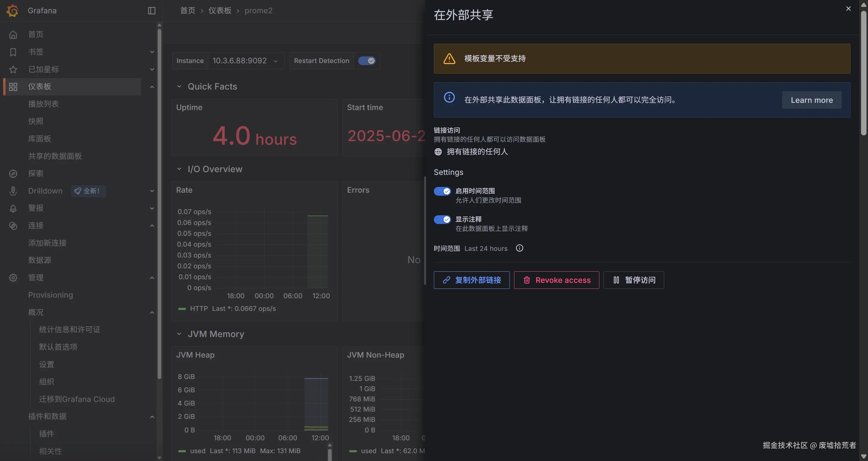Screen dimensions: 868x461
Task: Disable the Restart Detection toggle
Action: point(367,61)
